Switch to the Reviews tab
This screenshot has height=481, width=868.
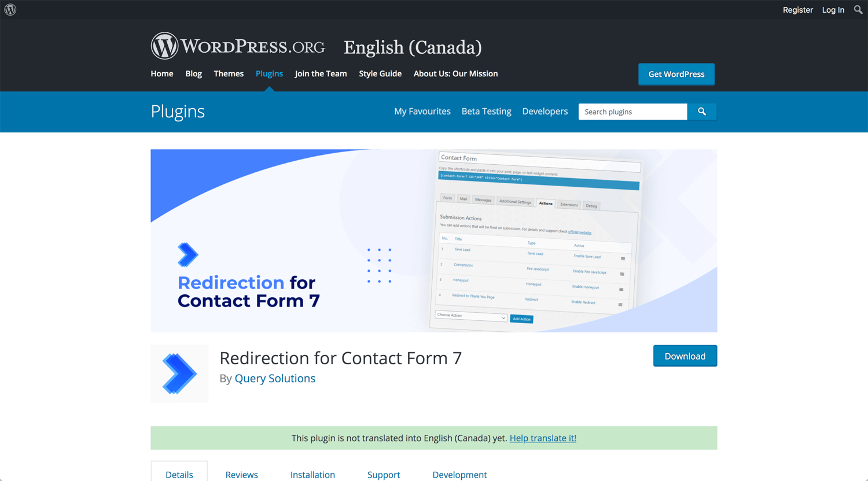242,475
